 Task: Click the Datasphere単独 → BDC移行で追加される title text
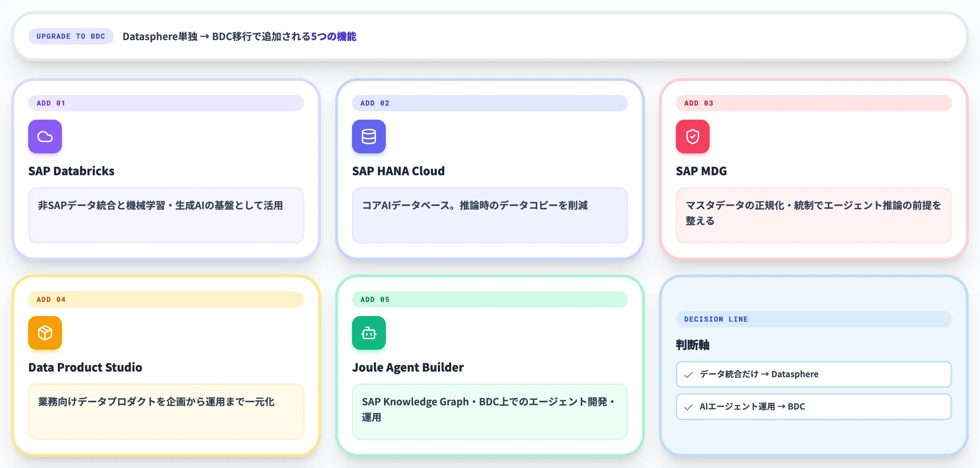[x=216, y=37]
